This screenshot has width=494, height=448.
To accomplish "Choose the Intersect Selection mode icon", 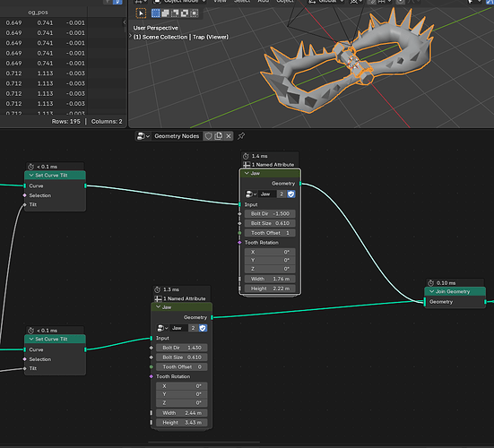I will pos(195,13).
